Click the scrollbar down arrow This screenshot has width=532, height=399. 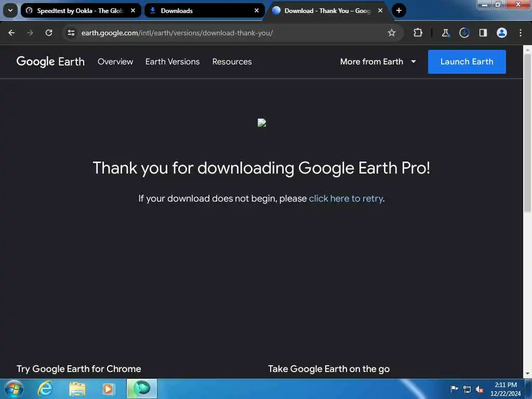click(527, 374)
